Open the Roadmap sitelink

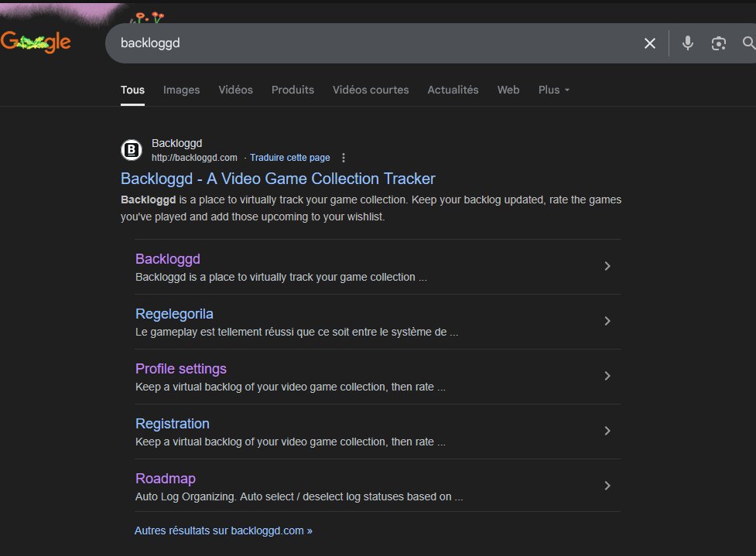166,479
